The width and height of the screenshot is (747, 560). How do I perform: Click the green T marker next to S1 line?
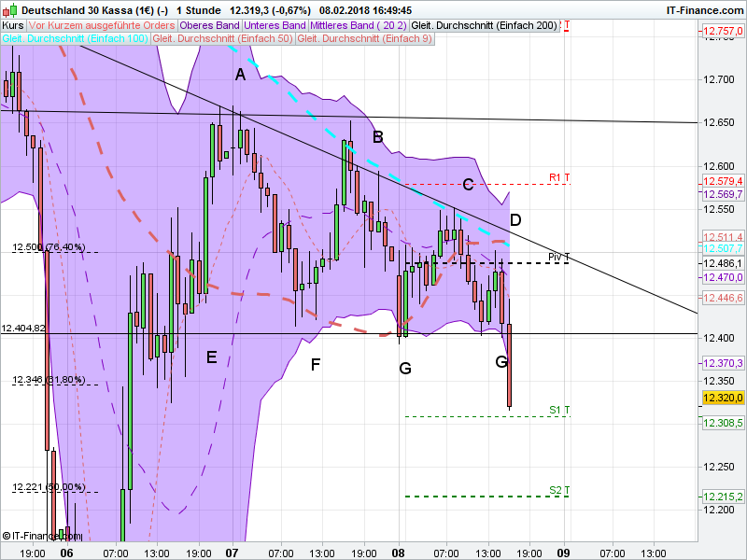coord(567,409)
